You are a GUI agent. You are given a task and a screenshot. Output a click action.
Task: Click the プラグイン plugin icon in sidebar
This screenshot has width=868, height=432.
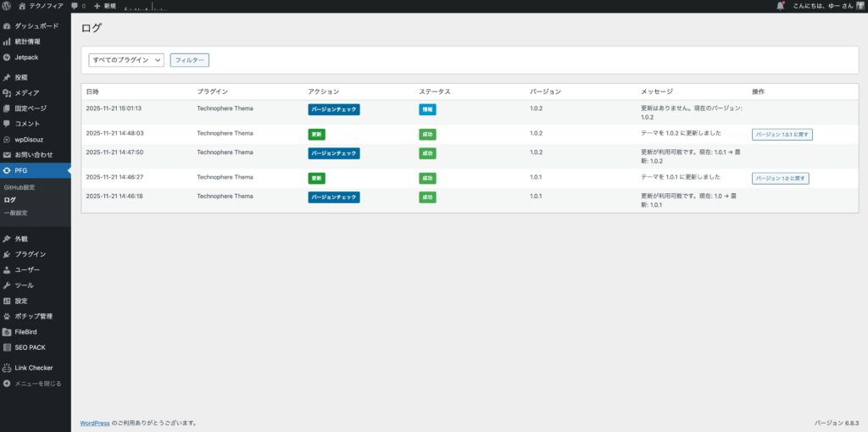(7, 254)
